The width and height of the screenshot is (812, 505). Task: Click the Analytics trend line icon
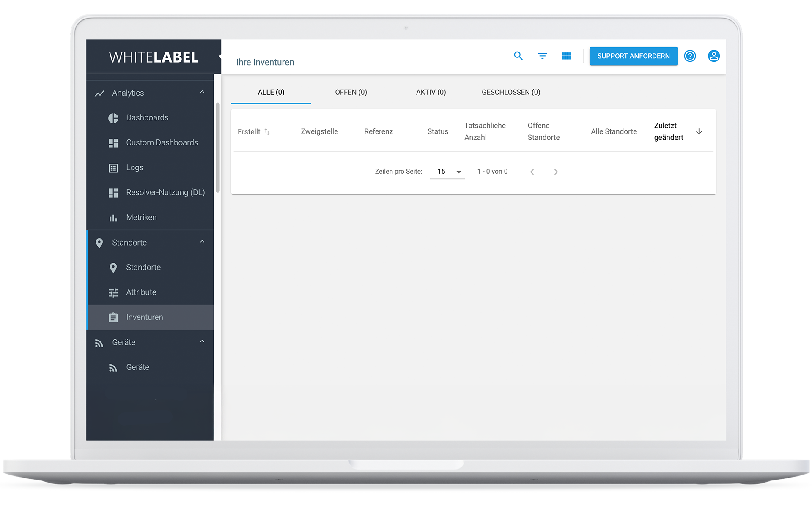99,93
